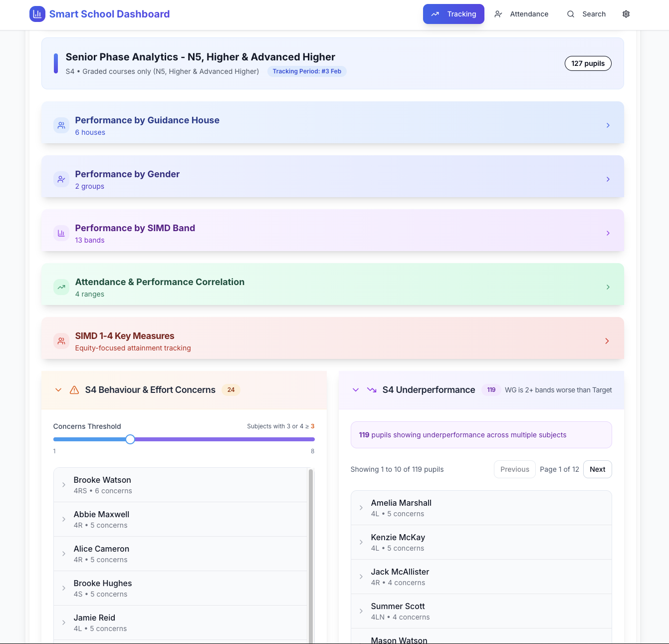Click the Attendance correlation trend icon
669x644 pixels.
pyautogui.click(x=61, y=287)
